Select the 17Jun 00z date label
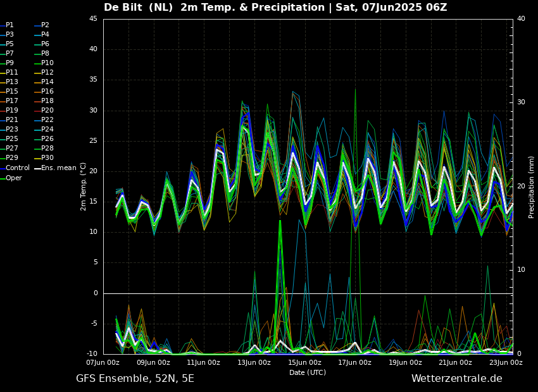 tap(355, 362)
